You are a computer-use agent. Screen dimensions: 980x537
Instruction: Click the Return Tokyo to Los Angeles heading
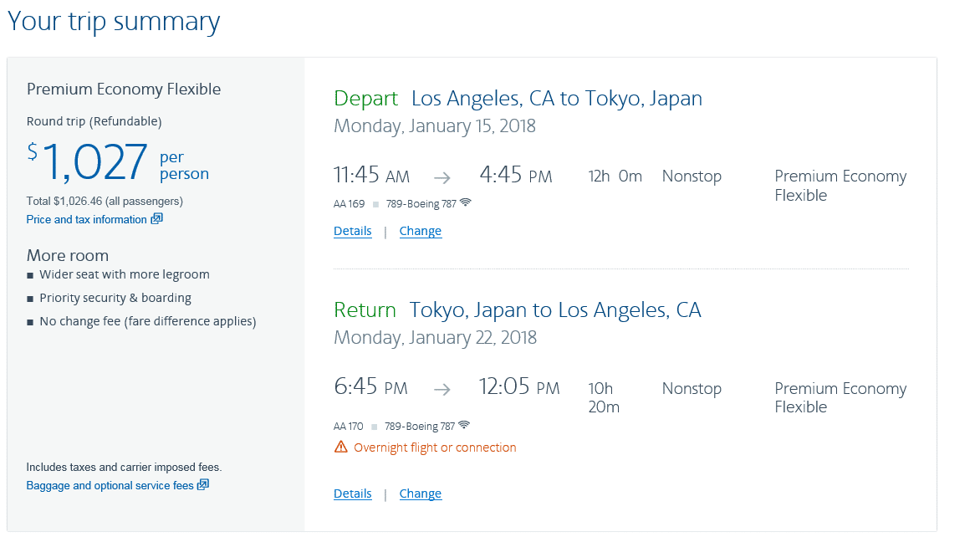click(517, 310)
